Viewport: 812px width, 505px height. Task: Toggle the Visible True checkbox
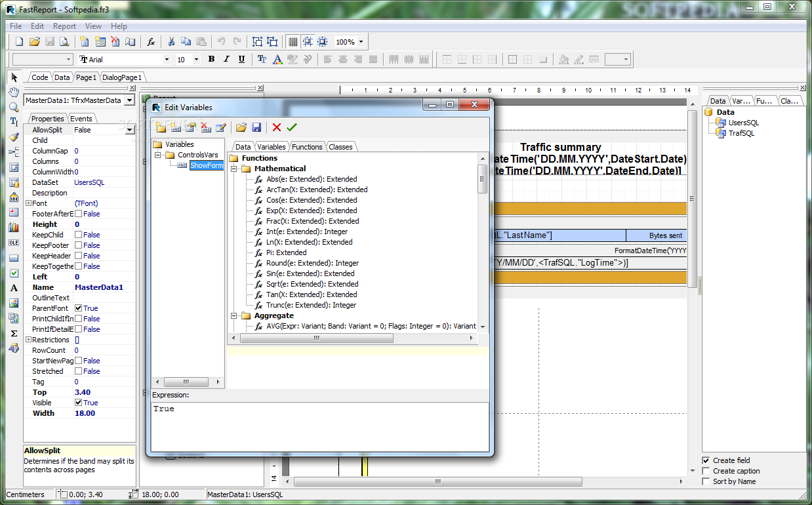click(x=79, y=403)
